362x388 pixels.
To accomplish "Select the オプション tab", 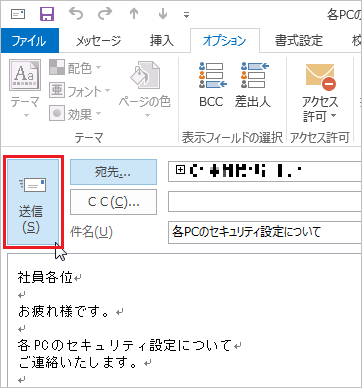I will click(224, 41).
